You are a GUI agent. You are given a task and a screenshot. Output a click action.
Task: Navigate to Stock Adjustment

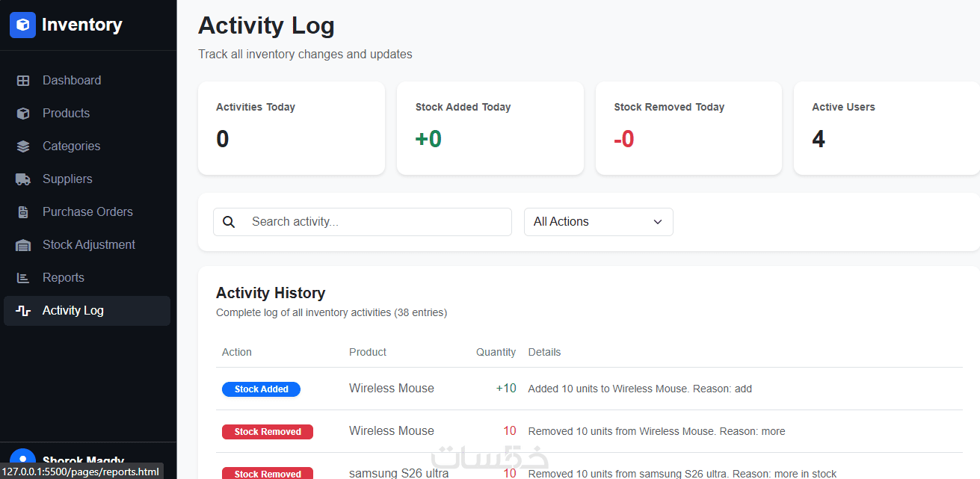coord(88,245)
